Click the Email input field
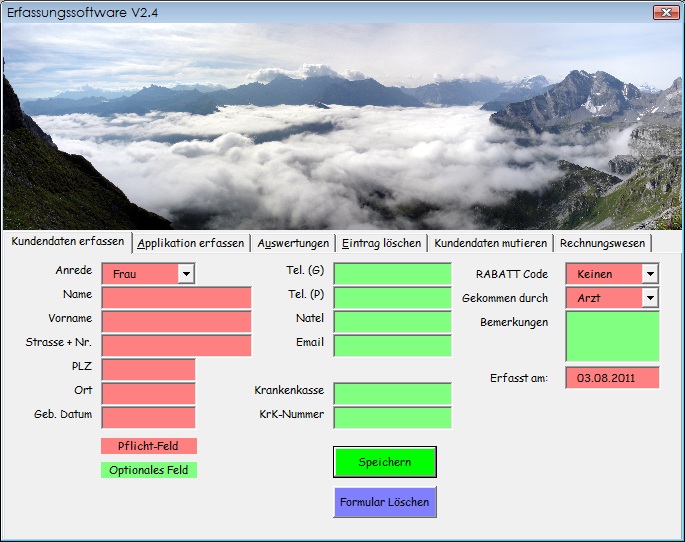This screenshot has width=685, height=542. click(x=392, y=346)
